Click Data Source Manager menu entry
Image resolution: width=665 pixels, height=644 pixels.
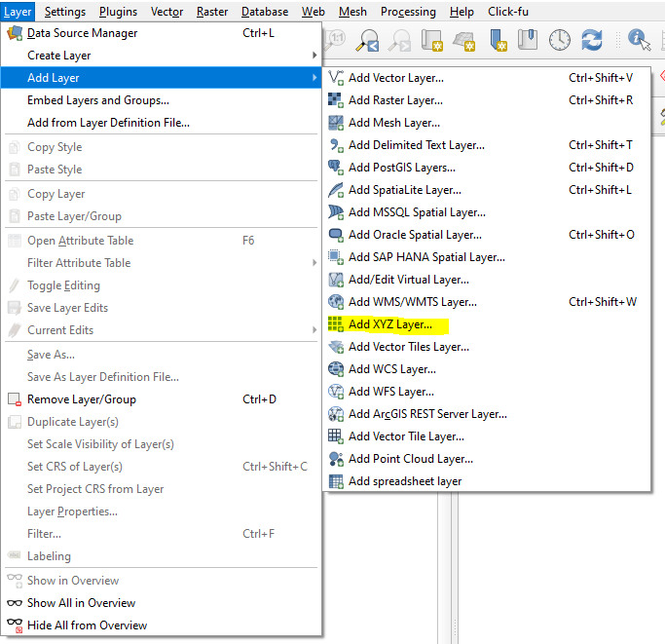161,33
